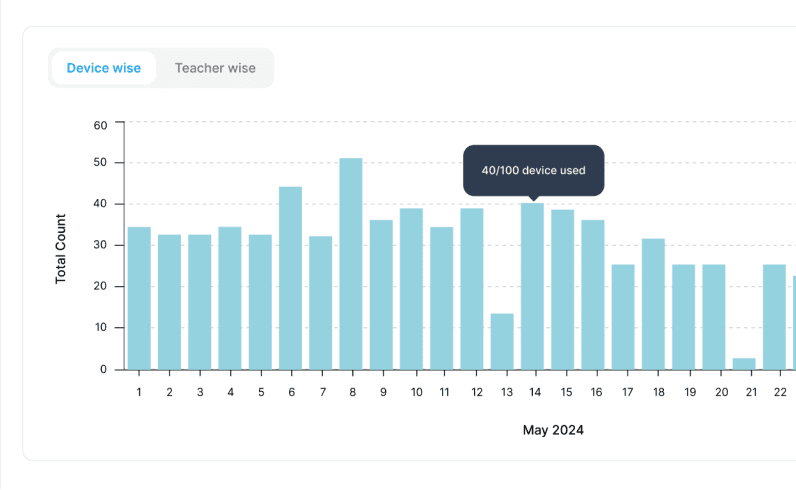This screenshot has height=490, width=796.
Task: Select the bar for day 22
Action: (774, 317)
